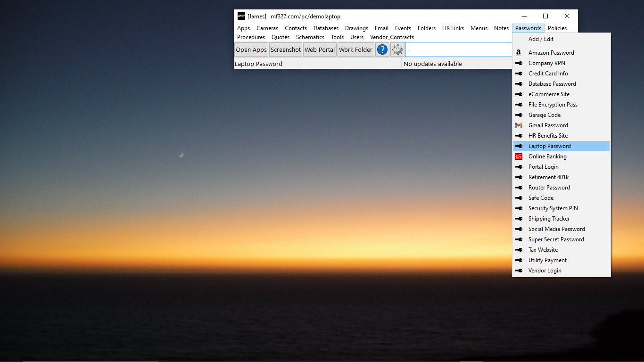Image resolution: width=644 pixels, height=362 pixels.
Task: Open the Vendor_Contracts menu
Action: (x=392, y=37)
